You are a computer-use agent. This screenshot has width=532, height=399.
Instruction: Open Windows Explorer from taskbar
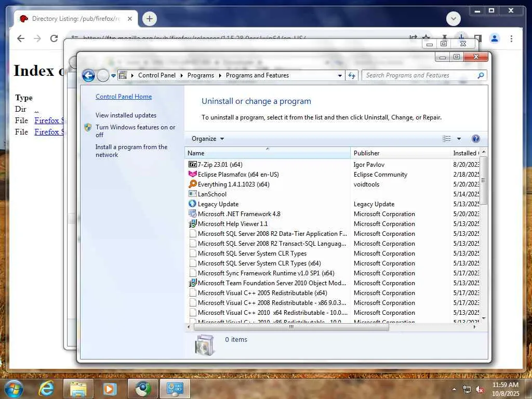coord(78,389)
